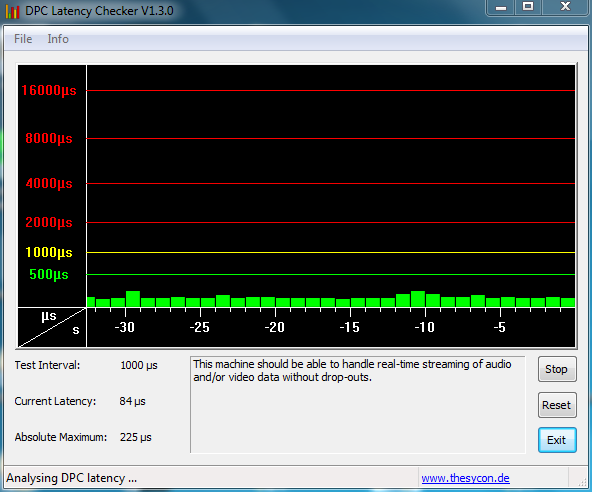Stop the latency analysis
This screenshot has width=592, height=492.
coord(557,369)
